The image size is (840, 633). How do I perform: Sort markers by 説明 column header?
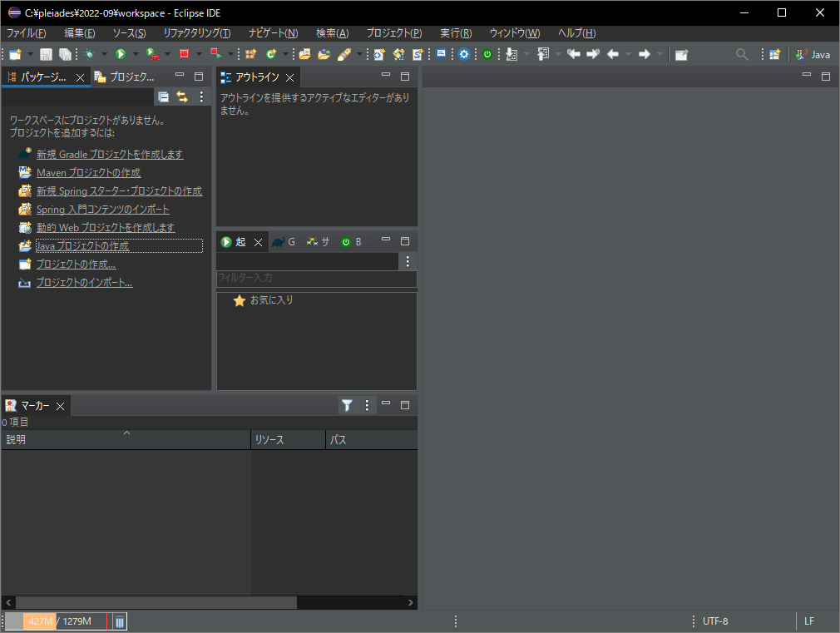126,439
